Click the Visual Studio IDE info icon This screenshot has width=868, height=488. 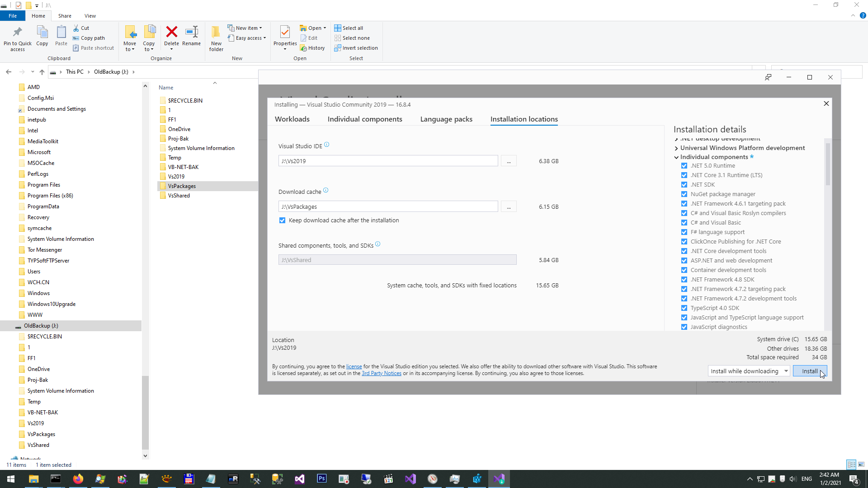[x=326, y=145]
